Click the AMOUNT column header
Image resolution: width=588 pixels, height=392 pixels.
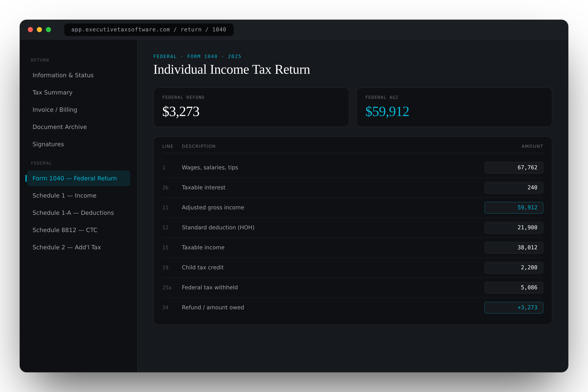(532, 146)
